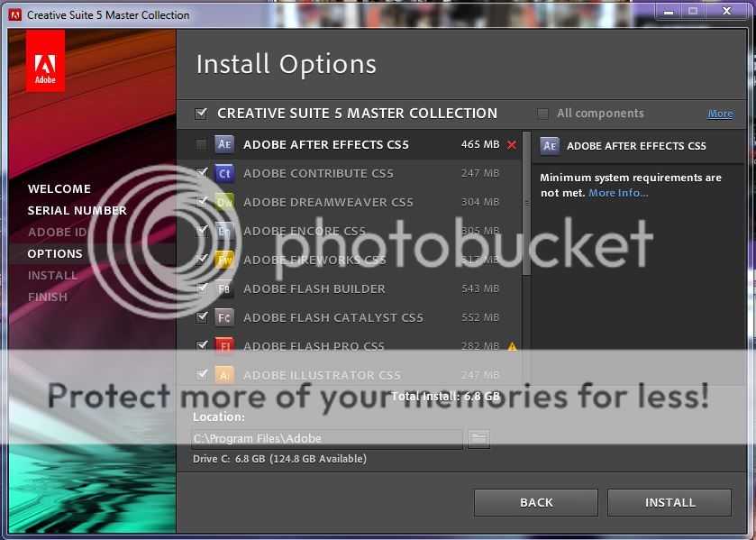Uncheck Adobe Contribute CS5 checkbox
This screenshot has width=756, height=540.
point(202,172)
